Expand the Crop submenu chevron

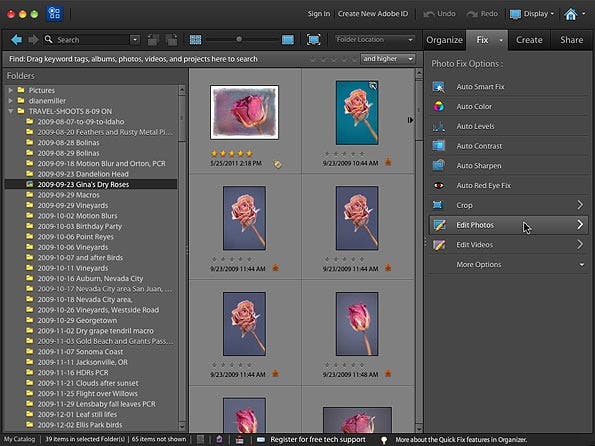point(580,205)
